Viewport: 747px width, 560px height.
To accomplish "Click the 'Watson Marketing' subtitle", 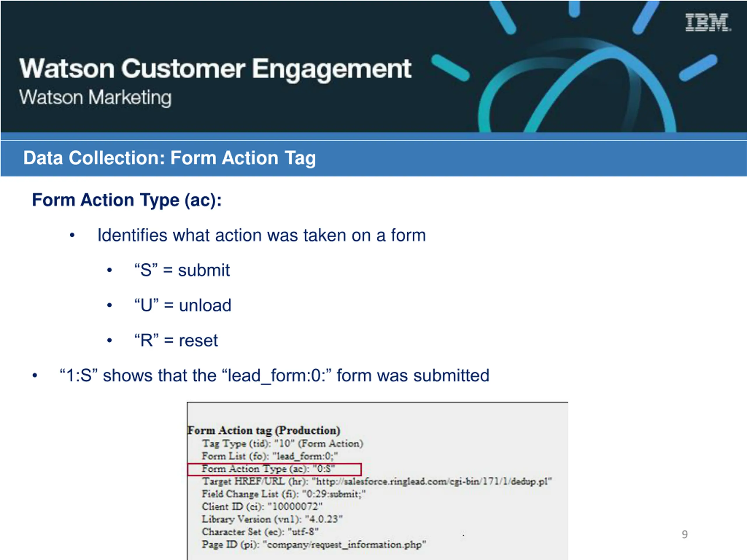I will pyautogui.click(x=95, y=97).
